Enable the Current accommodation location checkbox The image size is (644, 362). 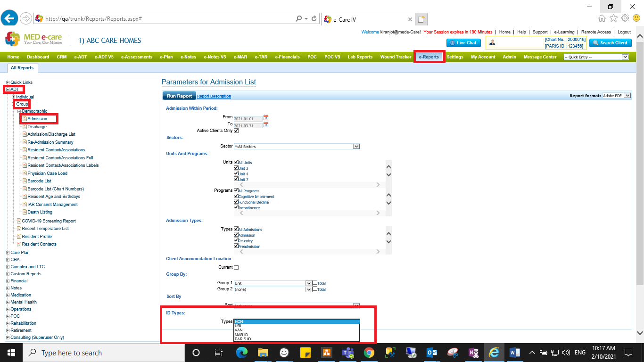(236, 267)
